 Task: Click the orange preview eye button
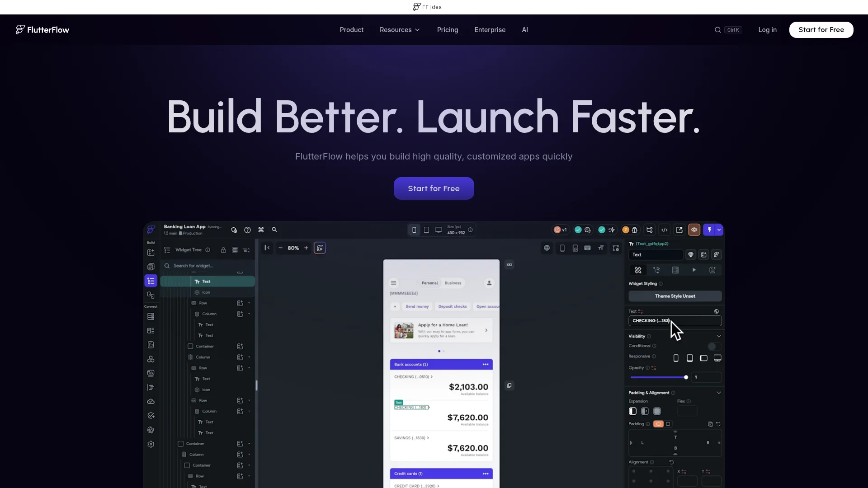[x=694, y=230]
